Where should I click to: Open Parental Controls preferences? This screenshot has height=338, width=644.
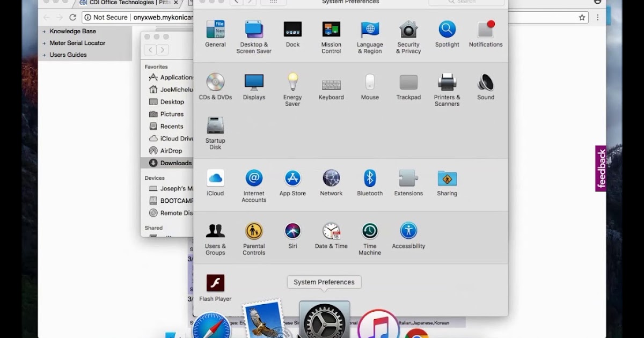coord(254,239)
